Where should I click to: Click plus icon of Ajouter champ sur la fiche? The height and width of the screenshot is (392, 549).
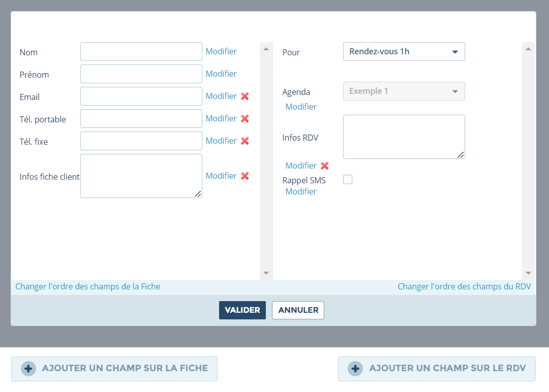tap(28, 369)
